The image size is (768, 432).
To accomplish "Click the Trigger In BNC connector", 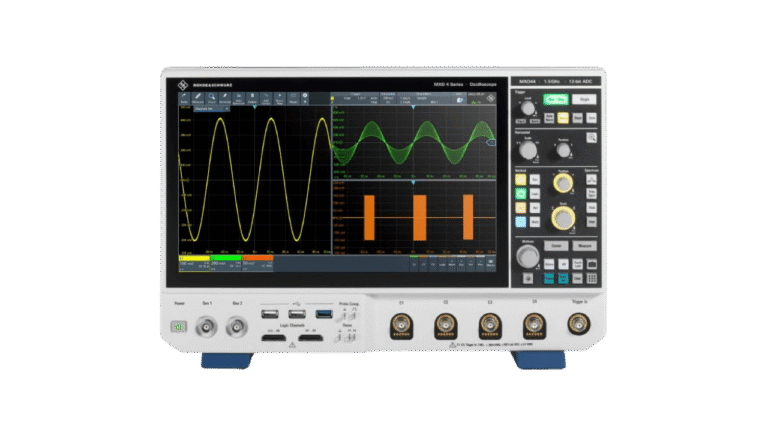I will pyautogui.click(x=578, y=324).
